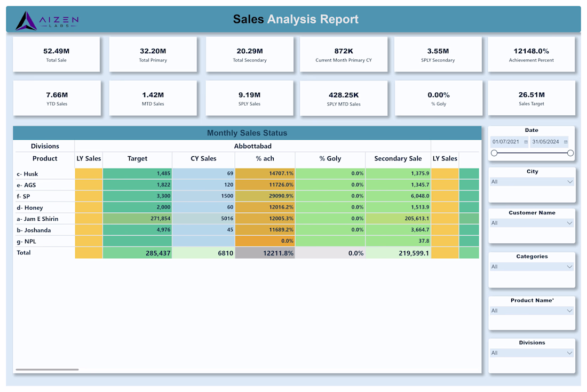
Task: Sort by the Target column header
Action: 137,158
